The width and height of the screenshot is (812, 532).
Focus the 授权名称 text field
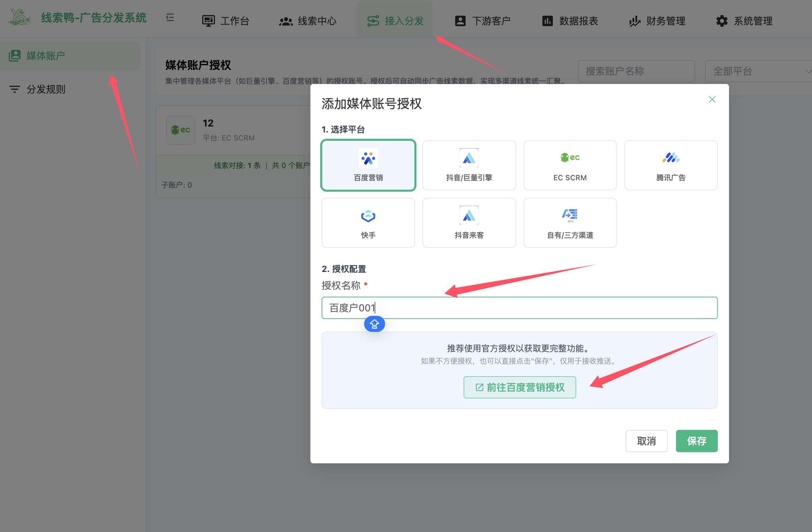(519, 308)
